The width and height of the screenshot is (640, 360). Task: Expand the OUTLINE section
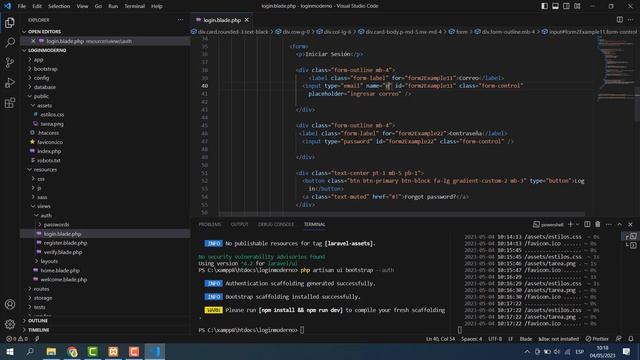[x=38, y=320]
